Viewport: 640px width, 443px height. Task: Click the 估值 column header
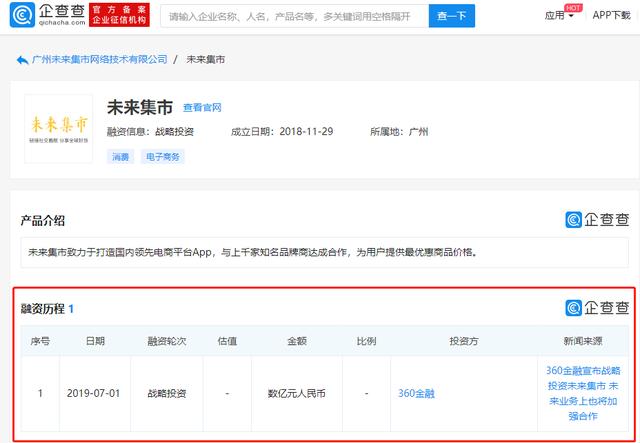tap(227, 341)
